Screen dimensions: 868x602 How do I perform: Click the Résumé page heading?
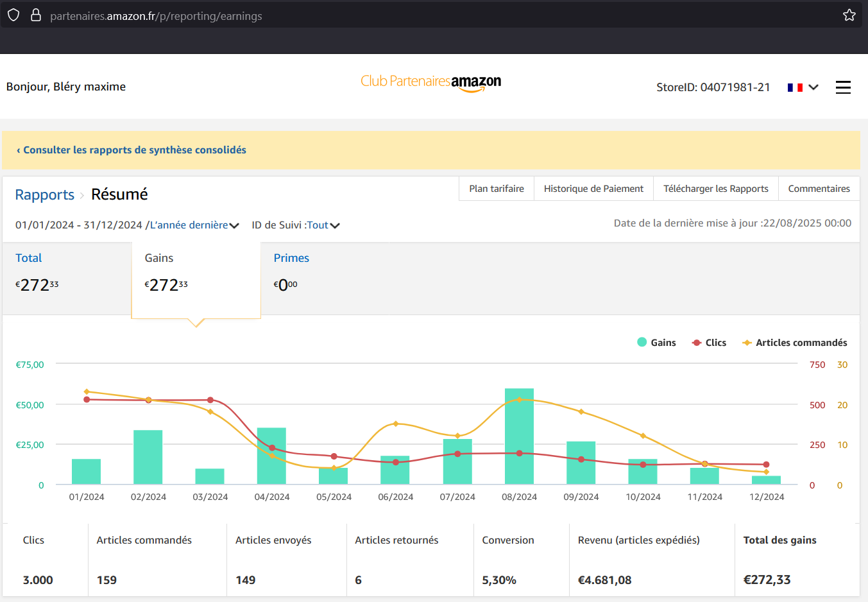click(119, 194)
